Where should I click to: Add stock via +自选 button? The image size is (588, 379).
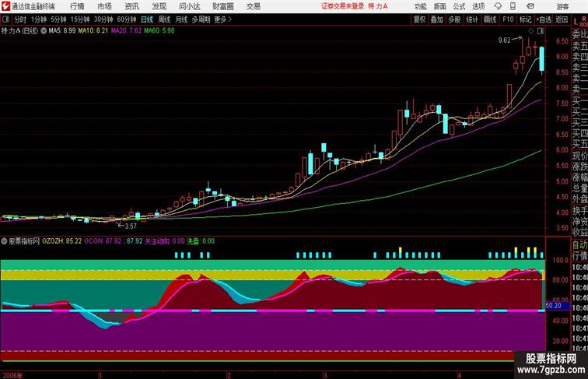[544, 19]
